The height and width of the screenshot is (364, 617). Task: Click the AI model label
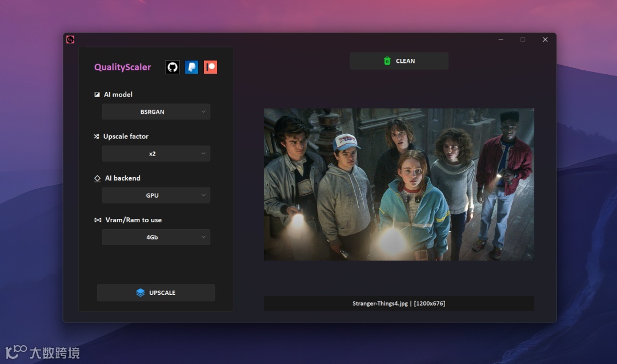(118, 94)
